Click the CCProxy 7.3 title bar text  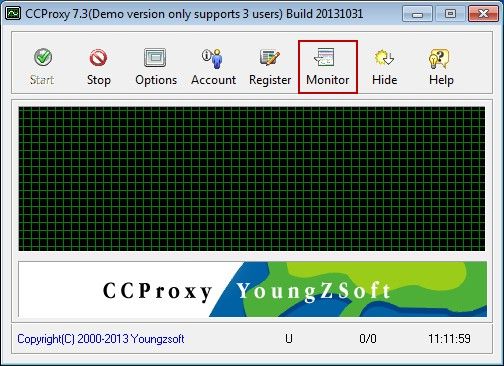[x=194, y=14]
